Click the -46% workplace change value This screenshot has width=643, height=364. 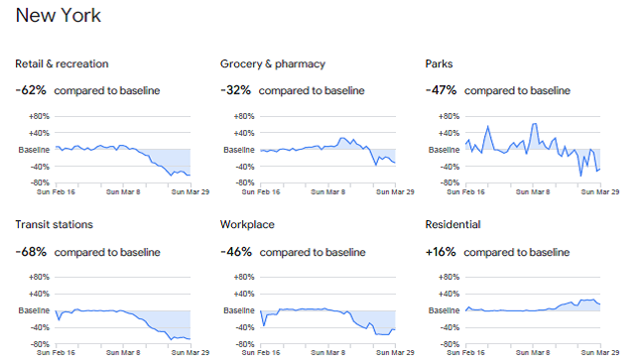pyautogui.click(x=236, y=252)
